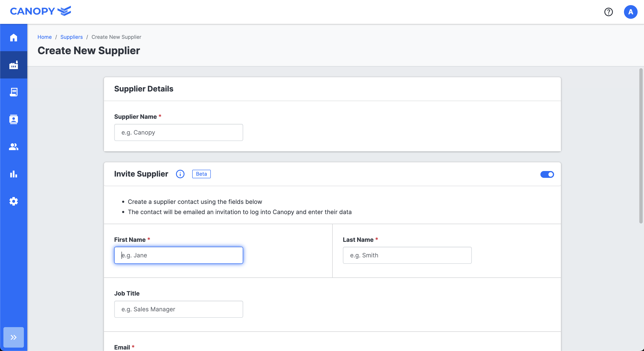644x351 pixels.
Task: Click the Canopy logo
Action: [x=40, y=11]
